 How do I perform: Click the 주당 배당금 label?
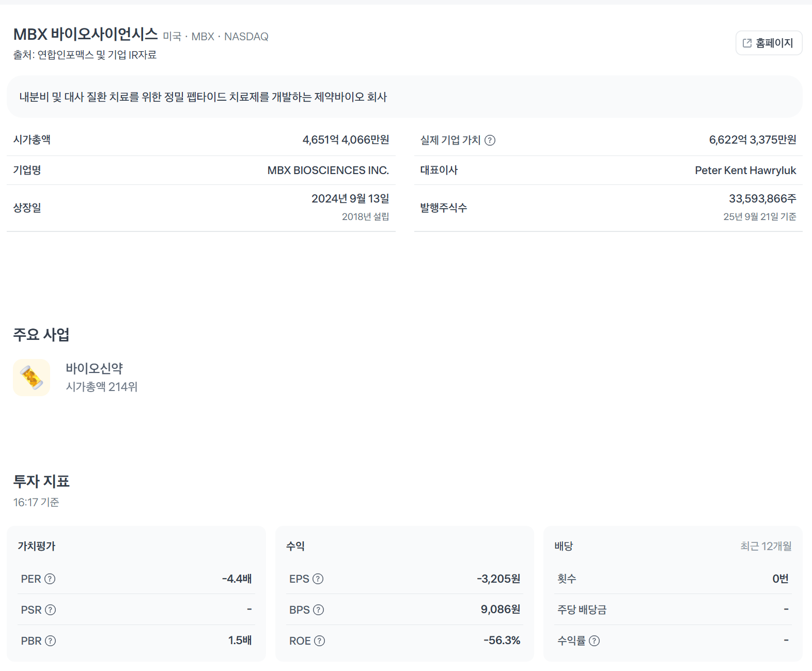click(x=582, y=610)
